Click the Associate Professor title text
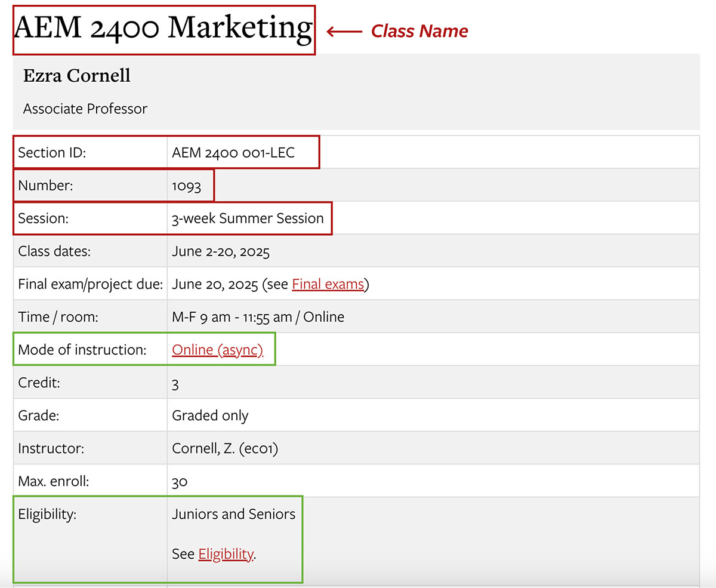 (x=85, y=109)
